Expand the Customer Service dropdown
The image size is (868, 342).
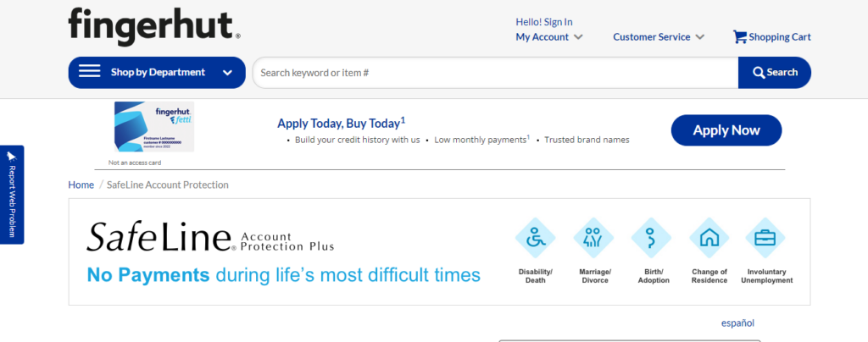659,37
